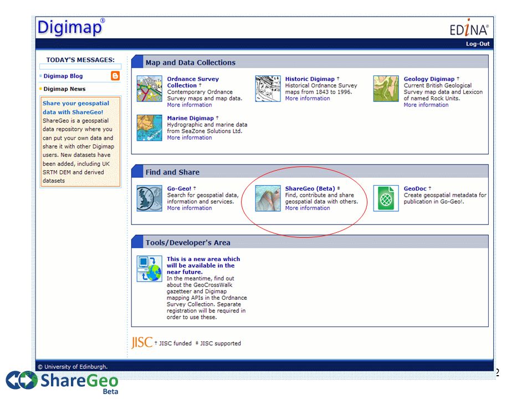
Task: Click the Go-Geo! globe icon
Action: 149,198
